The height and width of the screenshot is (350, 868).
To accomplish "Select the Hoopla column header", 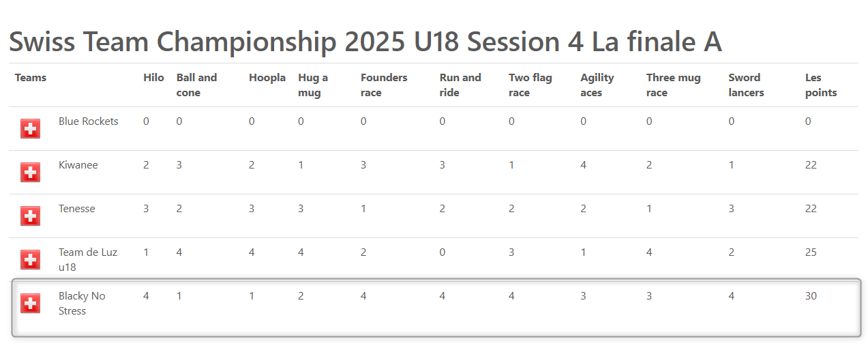I will [267, 78].
